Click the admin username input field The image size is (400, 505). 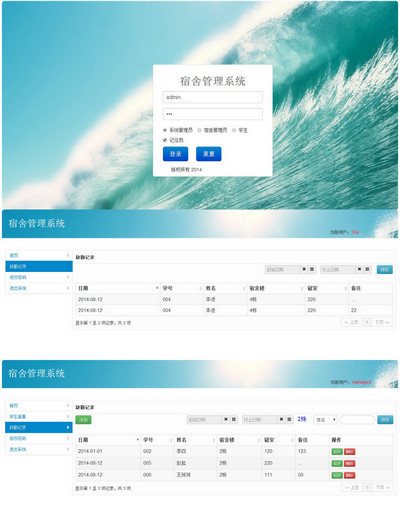(213, 97)
